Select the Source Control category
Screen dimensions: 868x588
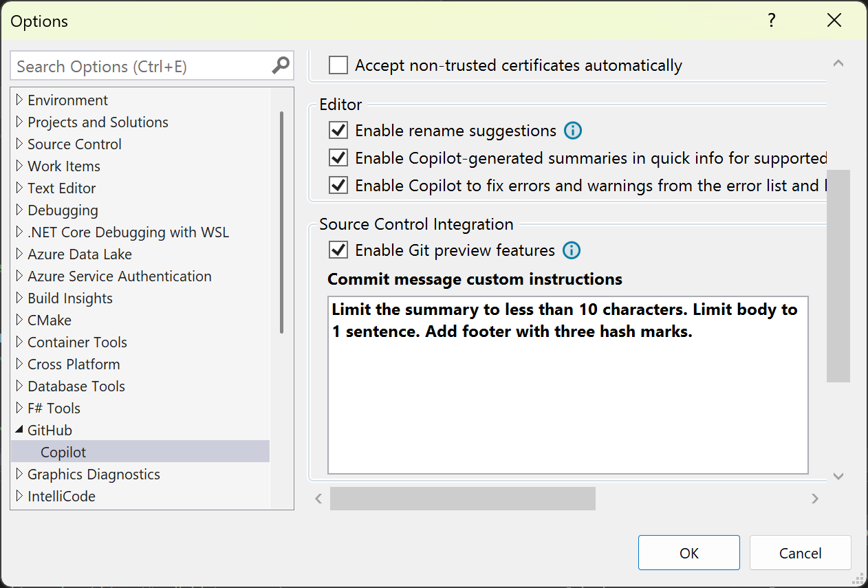[x=74, y=144]
